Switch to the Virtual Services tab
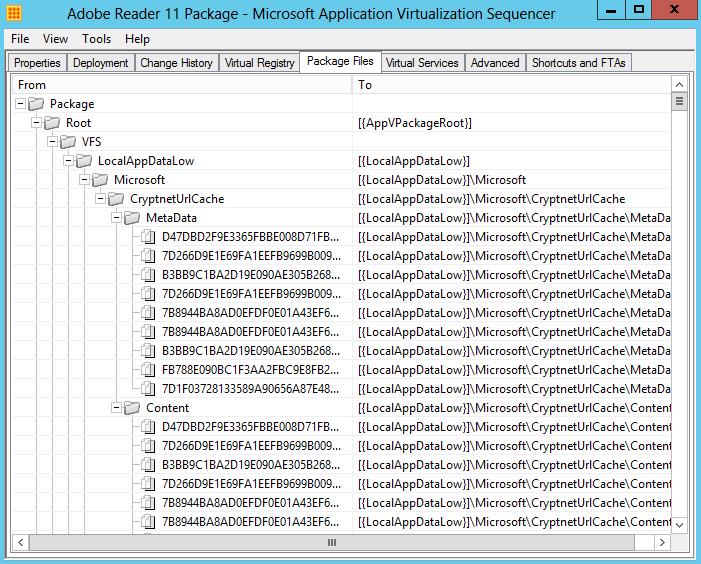The image size is (701, 564). [x=422, y=63]
